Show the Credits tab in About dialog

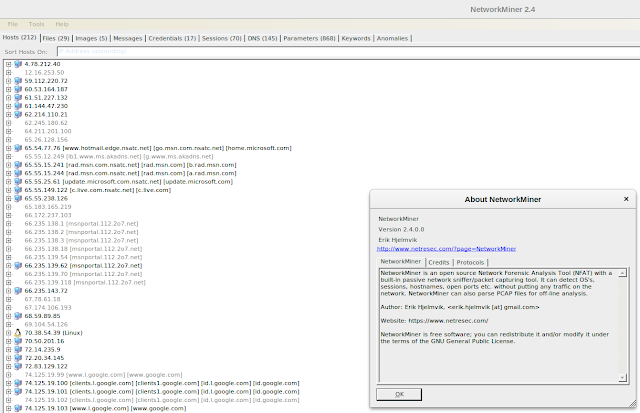(x=439, y=262)
